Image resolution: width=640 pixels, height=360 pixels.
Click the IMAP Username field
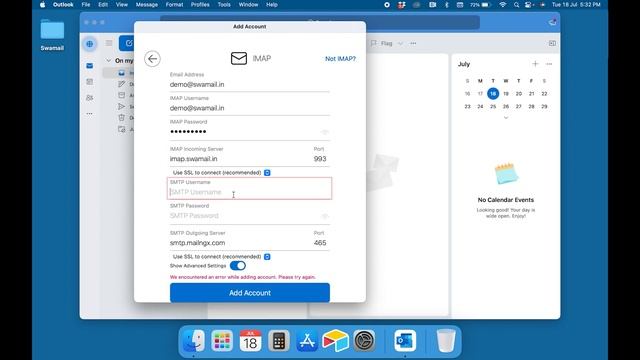coord(249,108)
